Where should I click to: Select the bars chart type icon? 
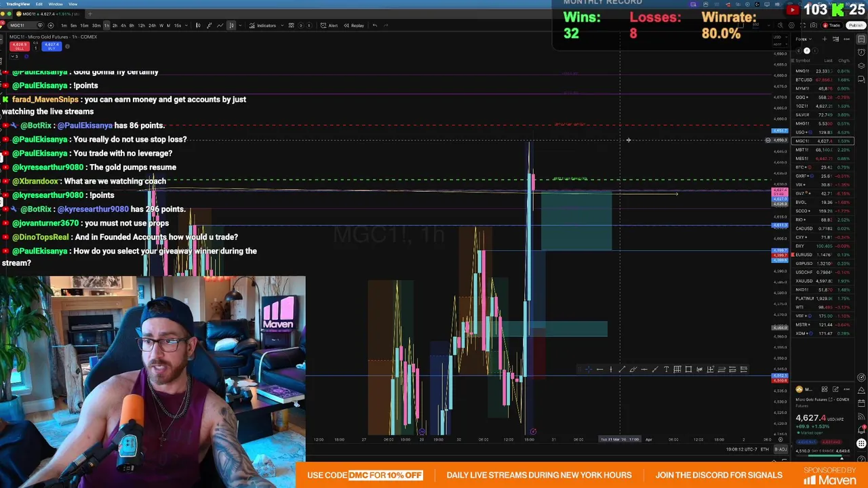[x=198, y=26]
